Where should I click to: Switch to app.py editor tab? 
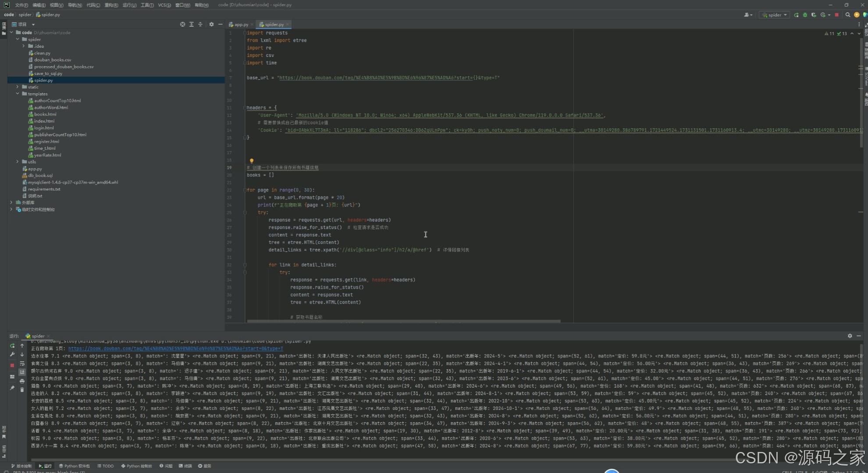[241, 25]
